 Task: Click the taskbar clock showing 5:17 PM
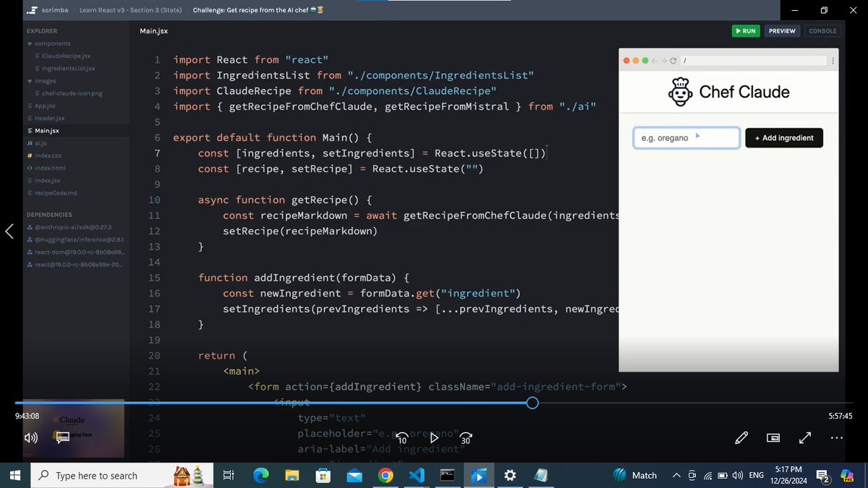pyautogui.click(x=787, y=475)
